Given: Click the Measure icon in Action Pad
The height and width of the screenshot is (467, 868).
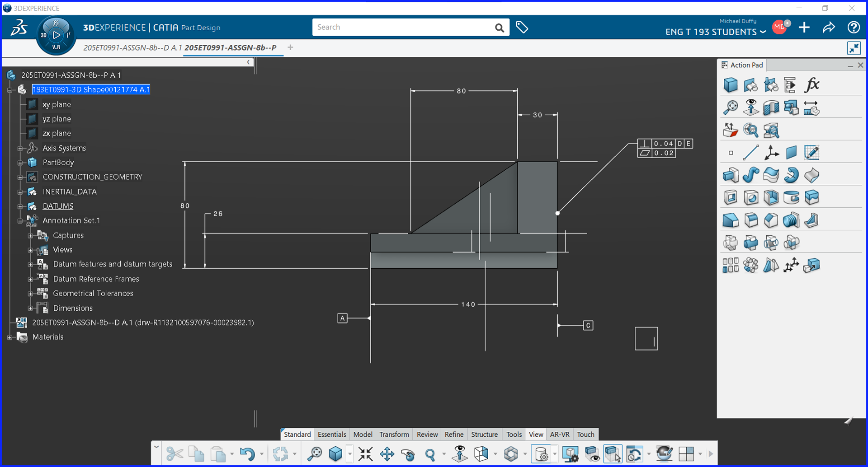Looking at the screenshot, I should click(x=811, y=107).
